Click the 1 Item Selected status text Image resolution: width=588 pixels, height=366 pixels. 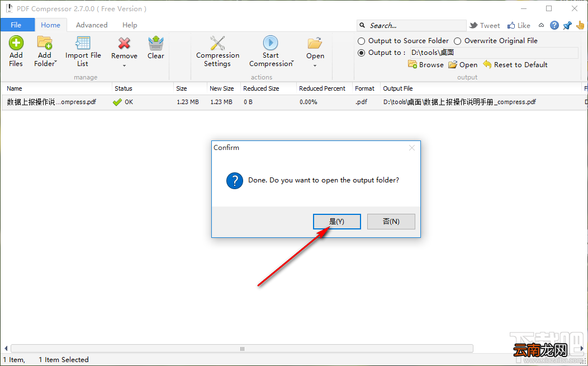(x=63, y=360)
